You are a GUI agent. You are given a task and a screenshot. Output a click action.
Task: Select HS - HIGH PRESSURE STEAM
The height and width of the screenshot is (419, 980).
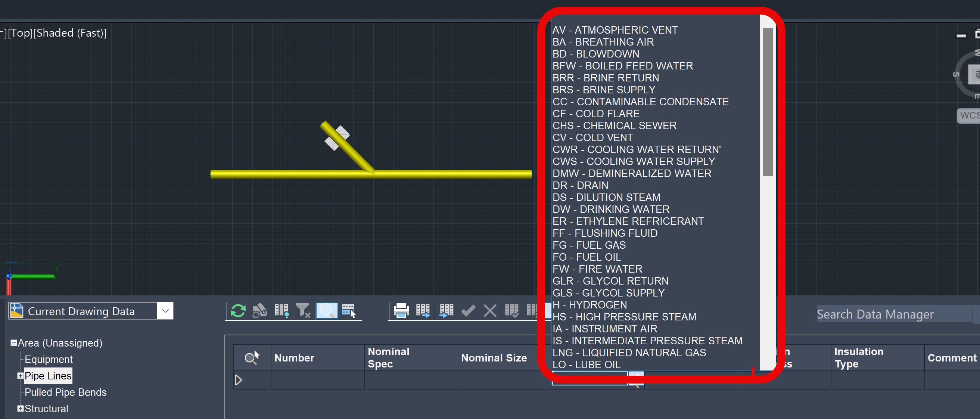624,317
